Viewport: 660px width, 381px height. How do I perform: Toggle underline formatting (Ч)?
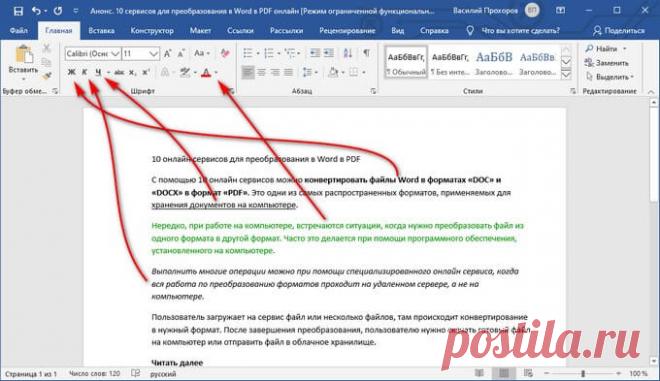click(98, 72)
